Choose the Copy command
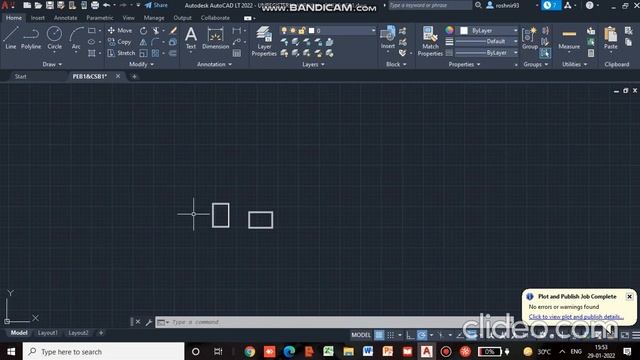 pos(119,42)
